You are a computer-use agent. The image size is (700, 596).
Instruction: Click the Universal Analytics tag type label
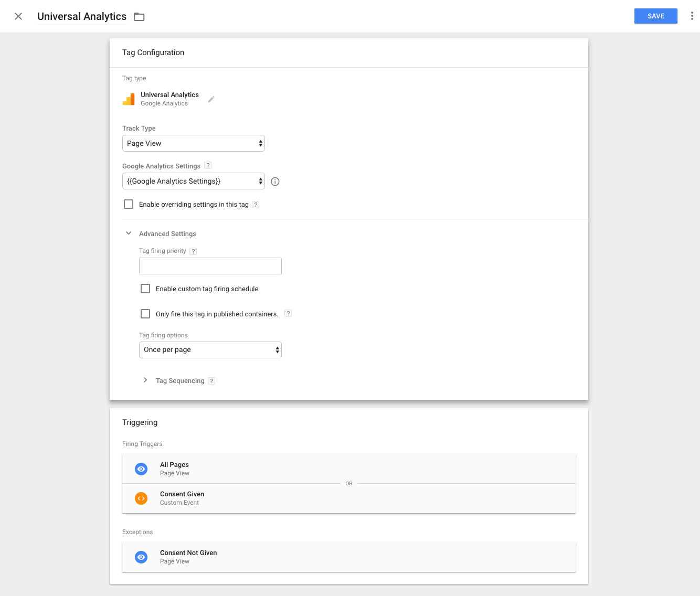(169, 95)
